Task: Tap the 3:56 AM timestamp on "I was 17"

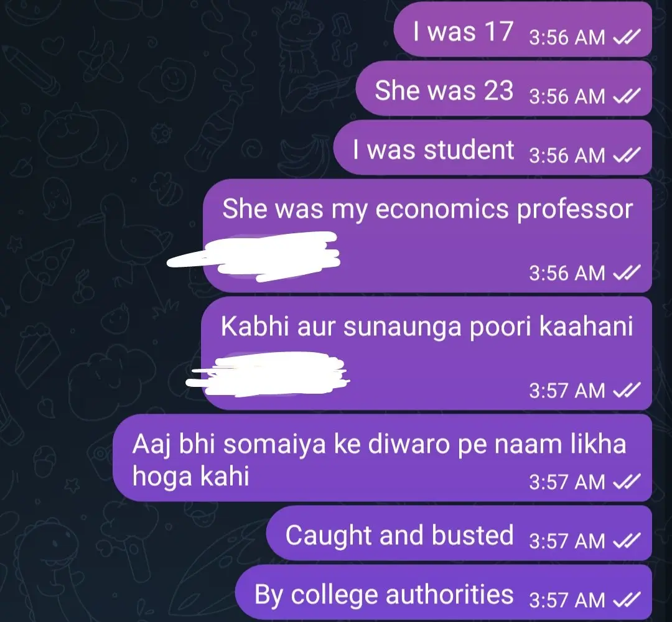Action: tap(567, 37)
